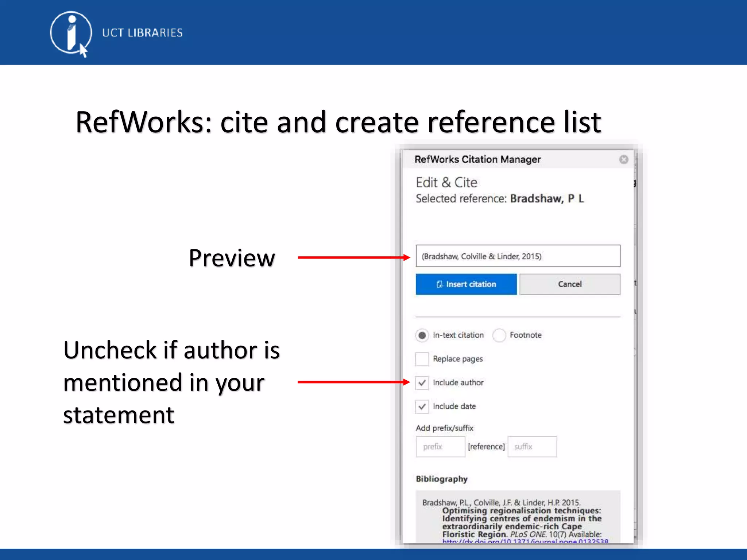Click the suffix input field
This screenshot has width=747, height=560.
[x=532, y=447]
